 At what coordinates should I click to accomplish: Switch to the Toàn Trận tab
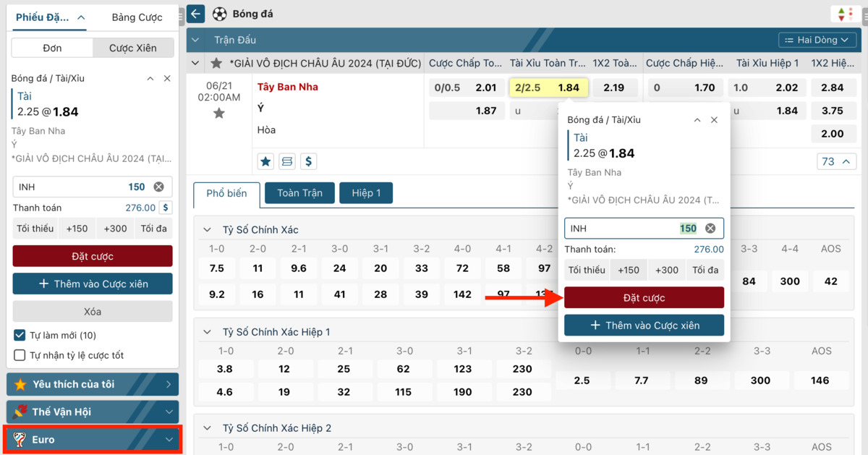[299, 193]
